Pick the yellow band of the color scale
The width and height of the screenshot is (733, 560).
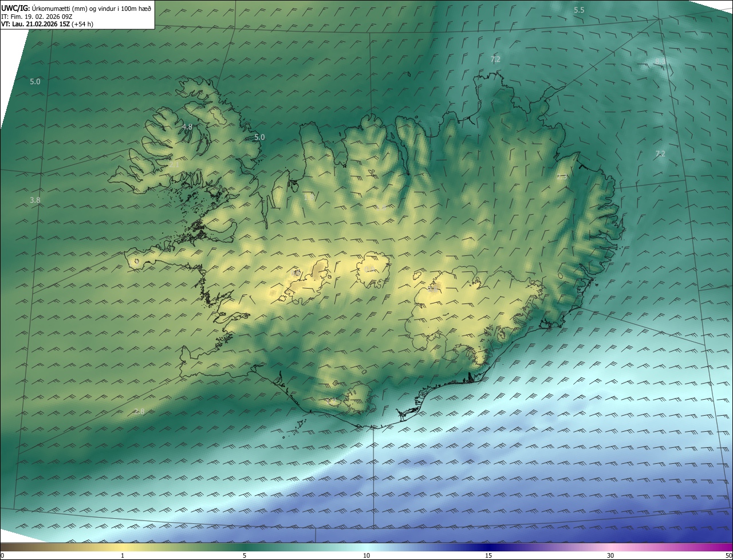click(123, 547)
